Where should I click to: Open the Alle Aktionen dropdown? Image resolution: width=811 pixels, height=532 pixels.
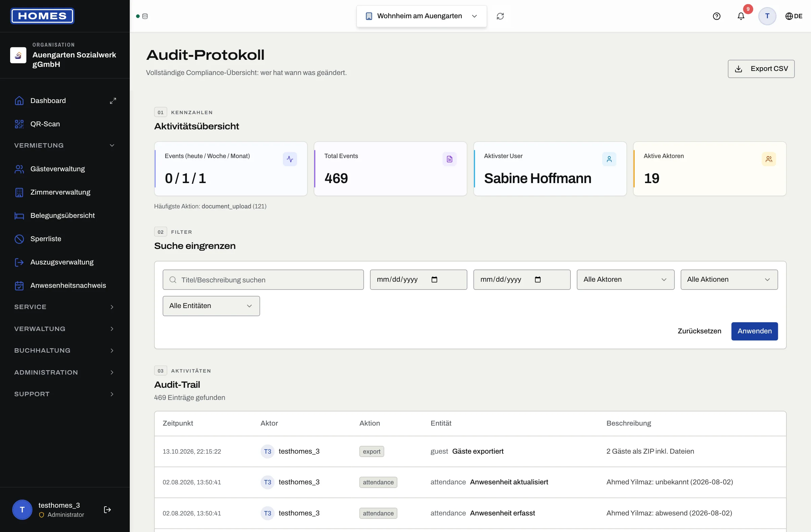pos(729,280)
